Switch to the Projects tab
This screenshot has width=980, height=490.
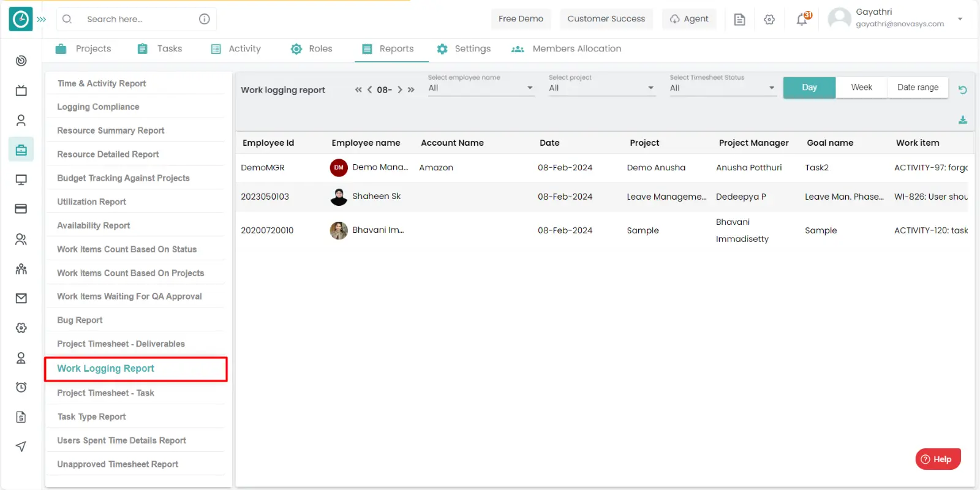tap(83, 49)
